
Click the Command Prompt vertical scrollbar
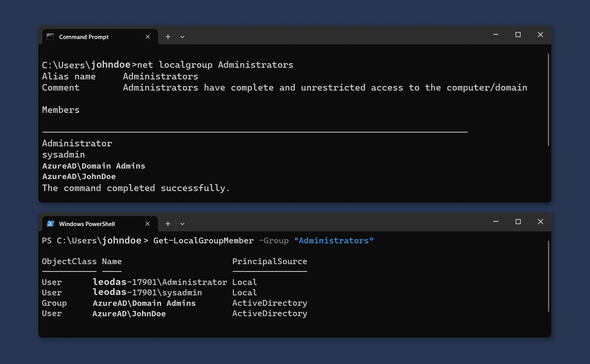(x=548, y=100)
